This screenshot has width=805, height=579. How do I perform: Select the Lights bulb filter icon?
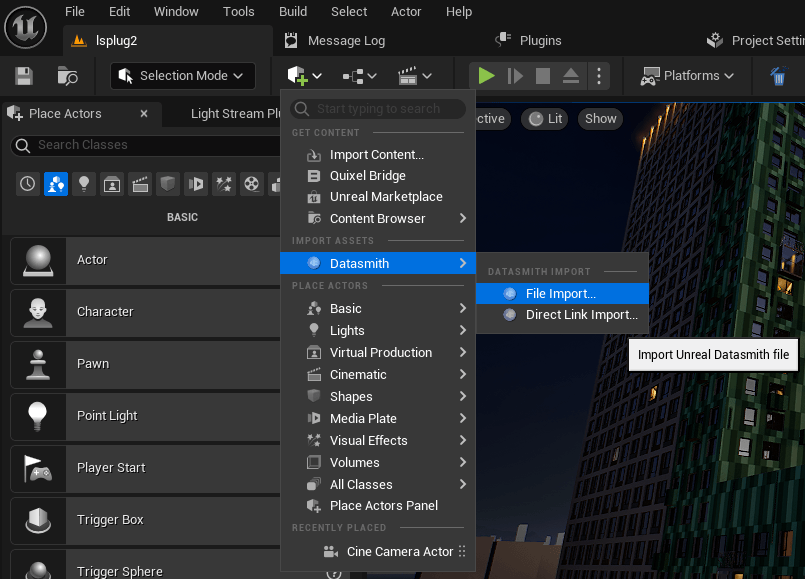coord(84,184)
